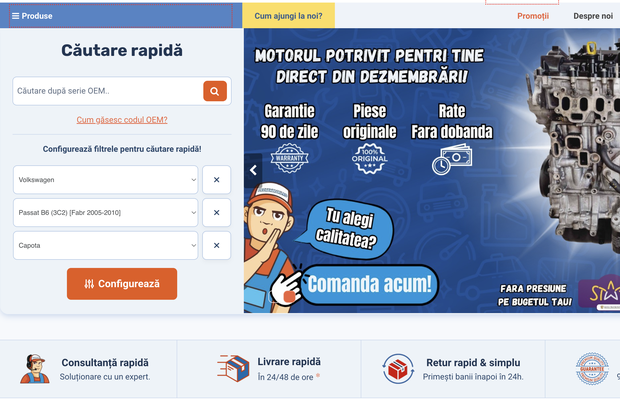Click the Căutare rapidă heading

(x=122, y=51)
